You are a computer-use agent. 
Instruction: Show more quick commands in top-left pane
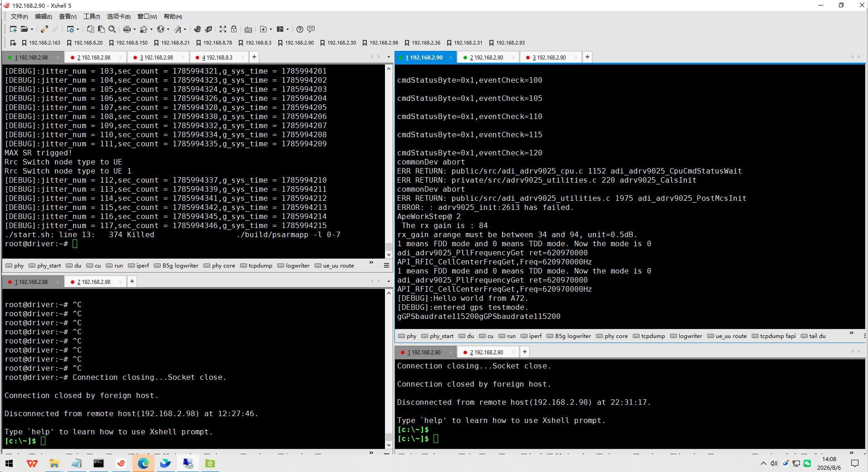pos(371,263)
